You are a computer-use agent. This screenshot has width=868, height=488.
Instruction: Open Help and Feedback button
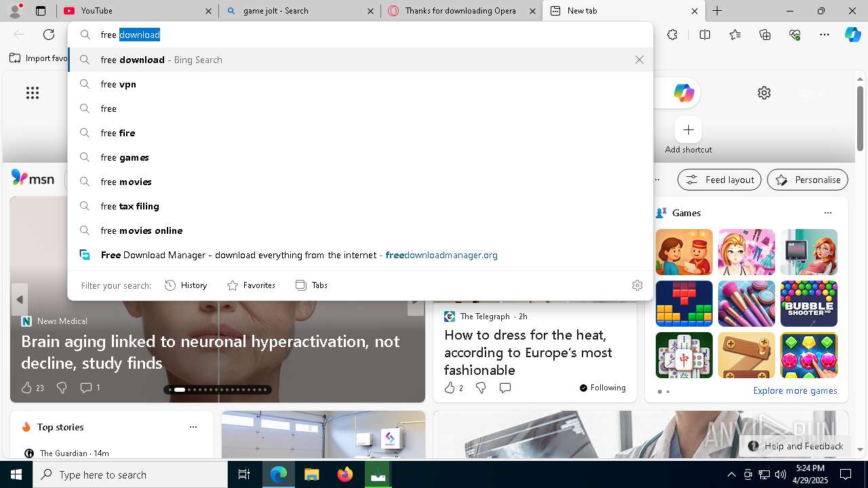coord(796,446)
